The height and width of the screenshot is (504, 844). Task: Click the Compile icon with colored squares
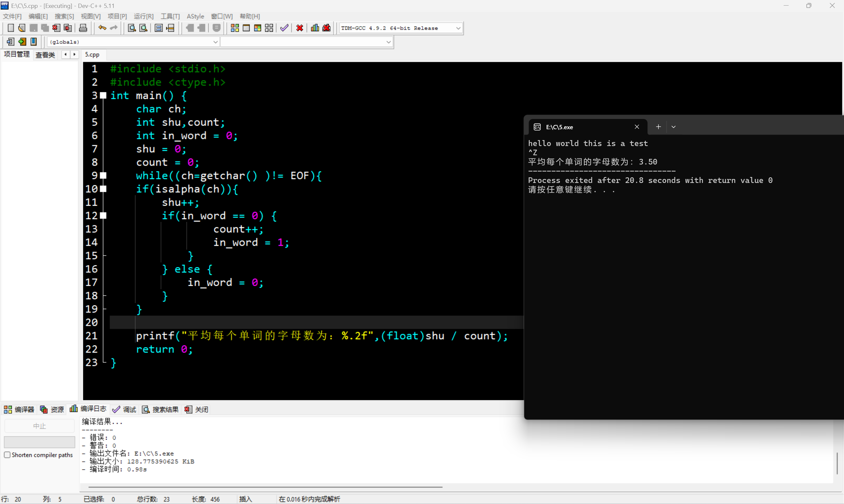[235, 28]
